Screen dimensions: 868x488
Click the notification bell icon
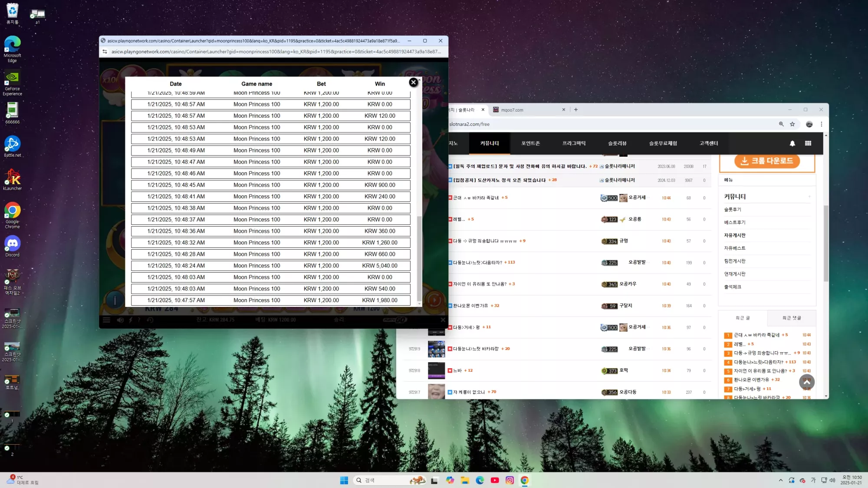coord(792,143)
